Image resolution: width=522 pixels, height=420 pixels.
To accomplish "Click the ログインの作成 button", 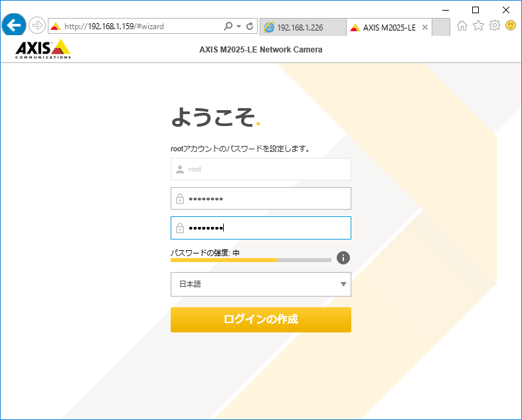I will (260, 320).
